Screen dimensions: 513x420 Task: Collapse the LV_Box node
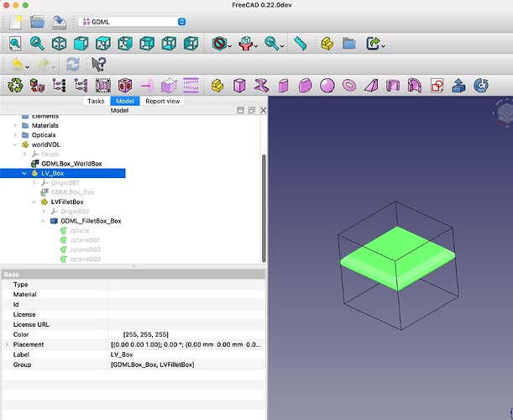tap(24, 173)
